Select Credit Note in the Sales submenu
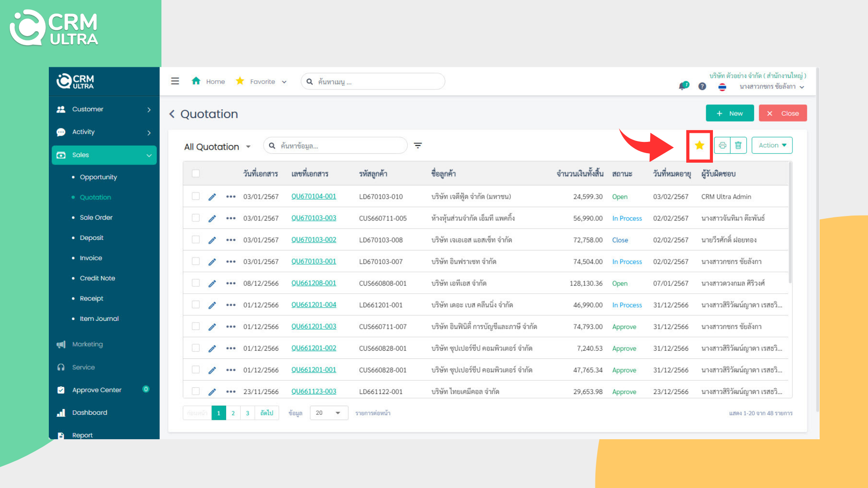The height and width of the screenshot is (488, 868). [98, 278]
